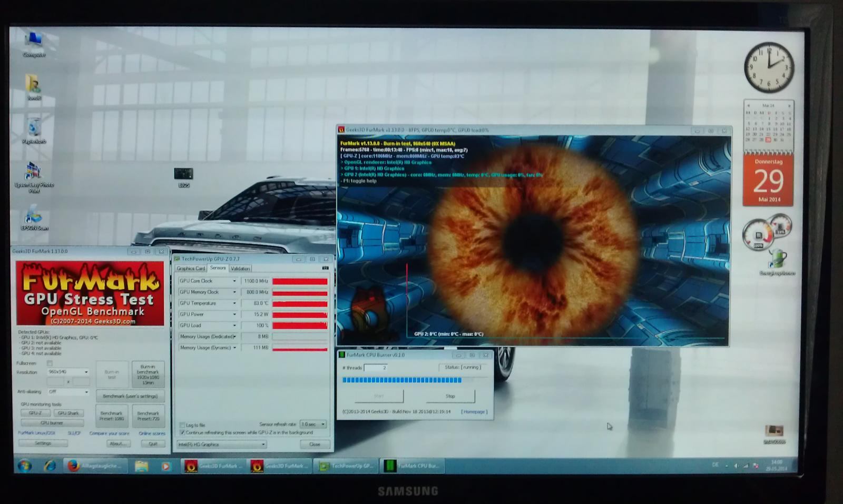
Task: Open the Homepage link in CPU Burner
Action: coord(474,412)
